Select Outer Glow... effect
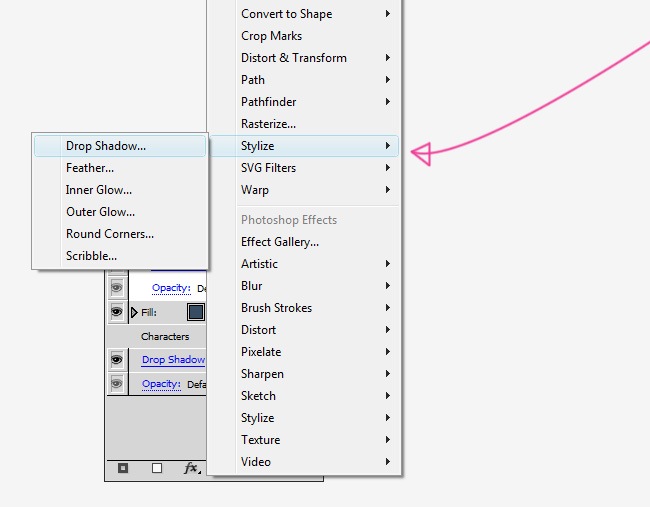The width and height of the screenshot is (650, 507). click(120, 212)
